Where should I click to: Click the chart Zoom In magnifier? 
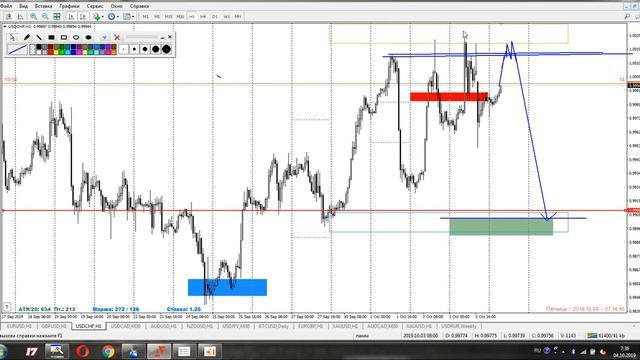(x=33, y=16)
